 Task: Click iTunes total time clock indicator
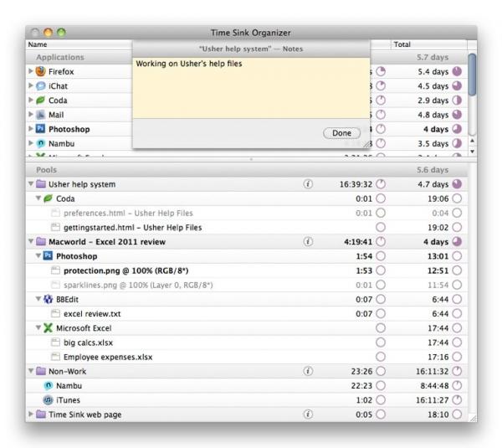coord(457,400)
